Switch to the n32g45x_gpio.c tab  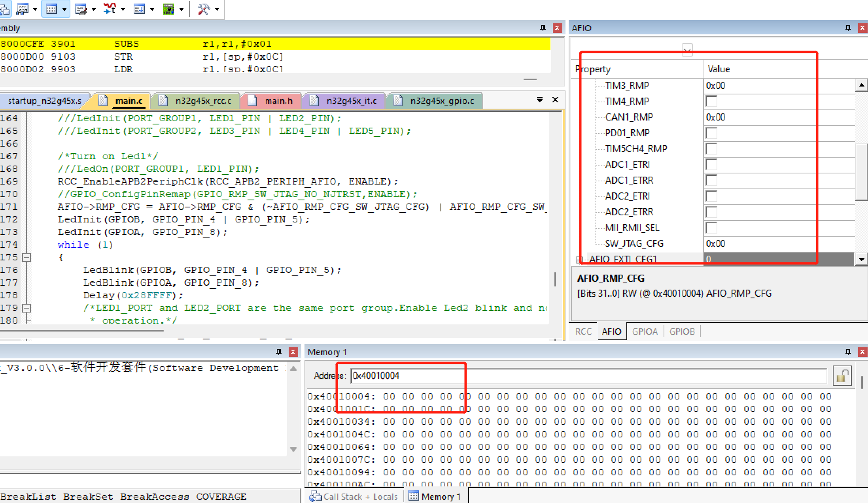click(442, 101)
